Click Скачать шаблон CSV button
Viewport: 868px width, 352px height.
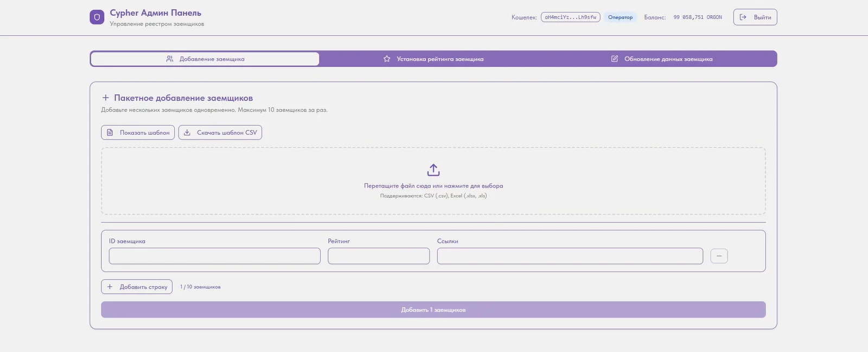(220, 133)
